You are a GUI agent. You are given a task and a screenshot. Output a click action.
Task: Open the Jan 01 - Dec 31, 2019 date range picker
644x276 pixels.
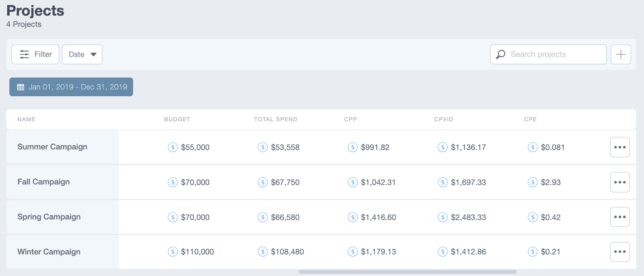[x=71, y=87]
